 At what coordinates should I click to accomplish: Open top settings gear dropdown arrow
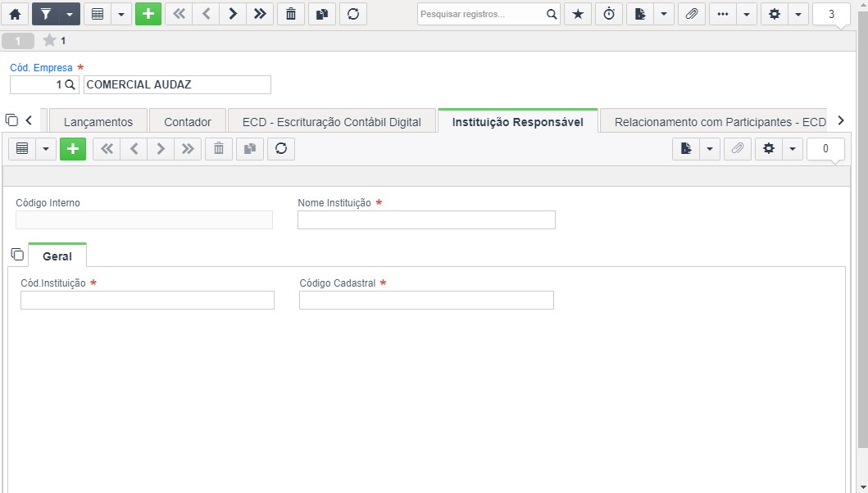[x=798, y=14]
